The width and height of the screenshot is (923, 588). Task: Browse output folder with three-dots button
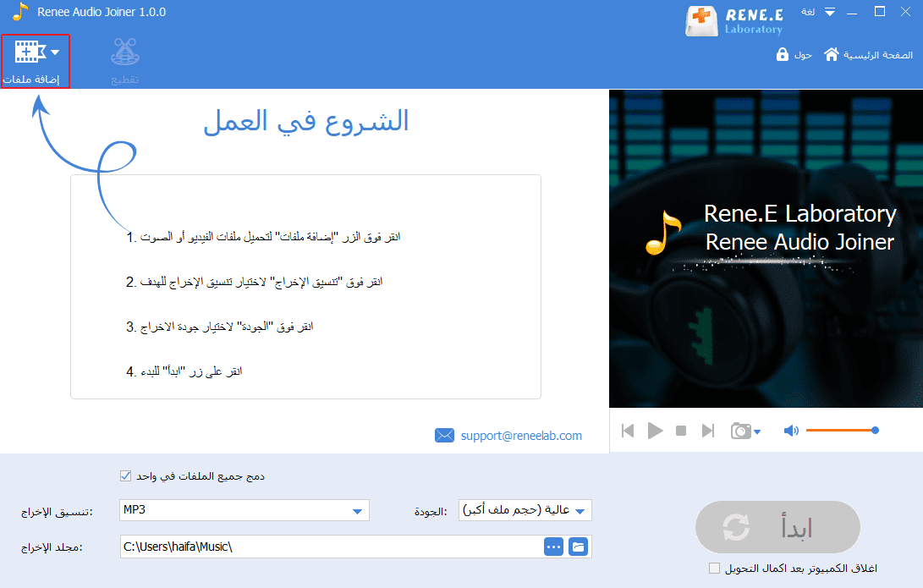554,547
